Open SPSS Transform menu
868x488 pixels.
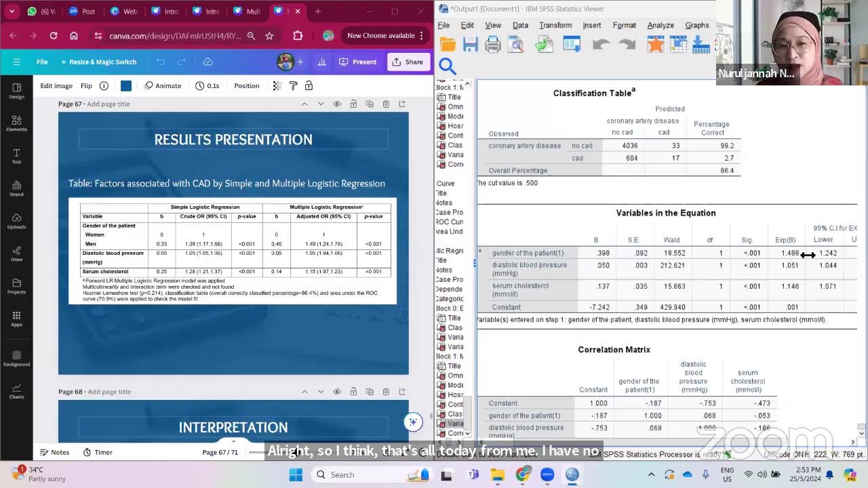click(x=555, y=25)
